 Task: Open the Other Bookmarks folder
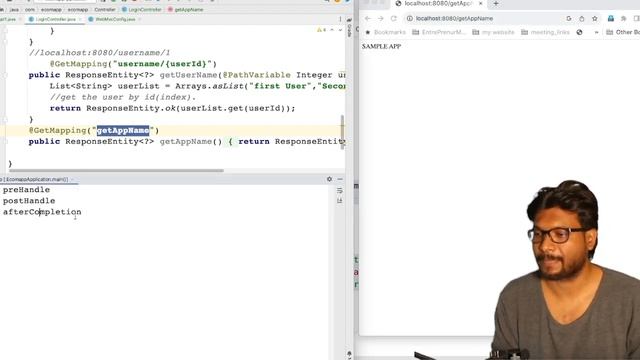(623, 32)
